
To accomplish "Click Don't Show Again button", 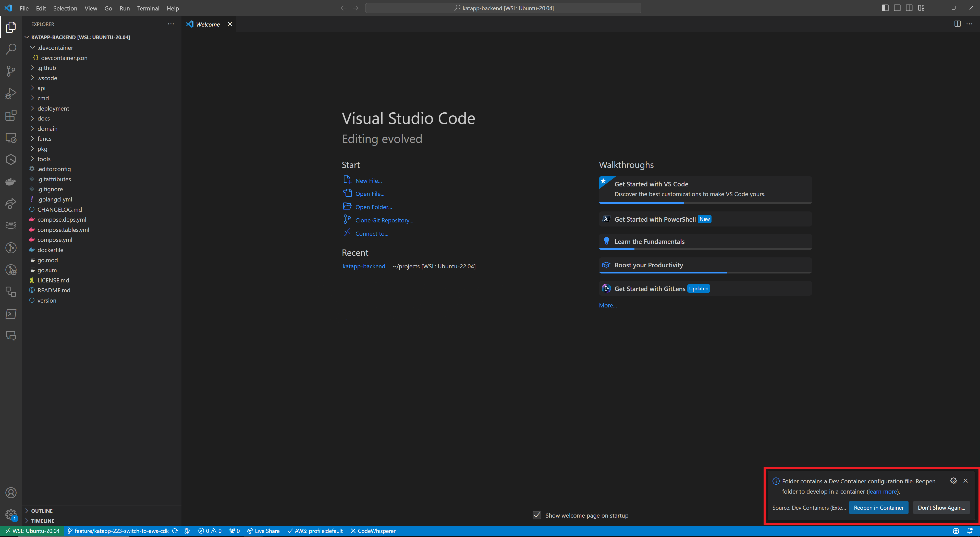I will [x=941, y=508].
